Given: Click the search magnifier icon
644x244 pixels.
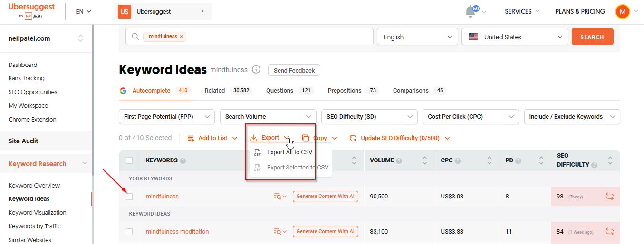Looking at the screenshot, I should [135, 37].
